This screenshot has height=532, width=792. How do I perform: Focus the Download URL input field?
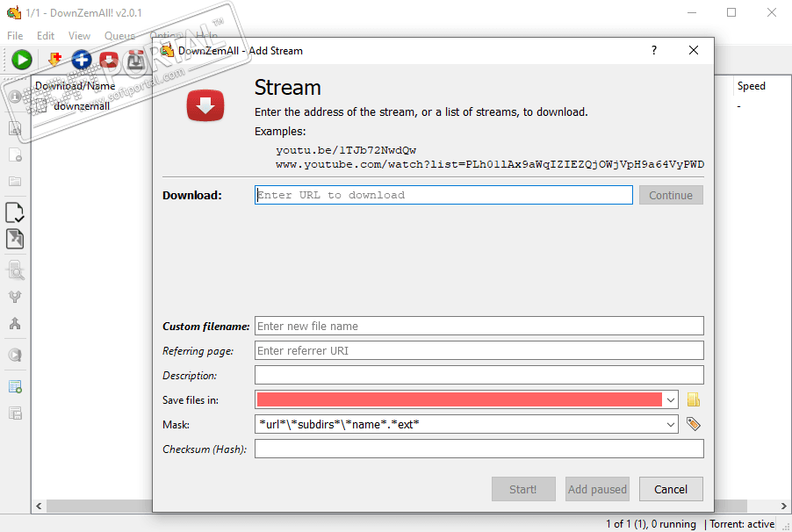(443, 195)
